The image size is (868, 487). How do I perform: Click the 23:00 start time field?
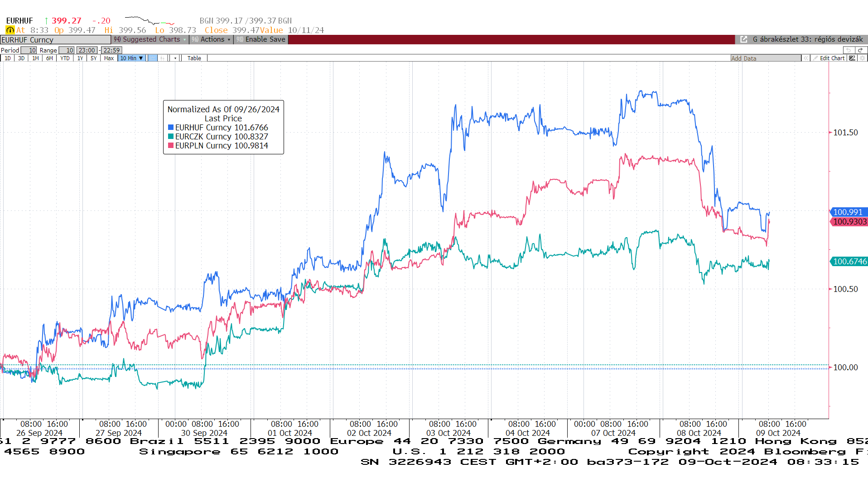pyautogui.click(x=87, y=50)
